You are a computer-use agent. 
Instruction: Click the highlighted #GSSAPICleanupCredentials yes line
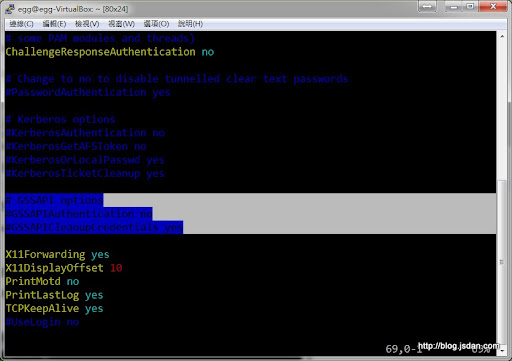click(x=94, y=227)
